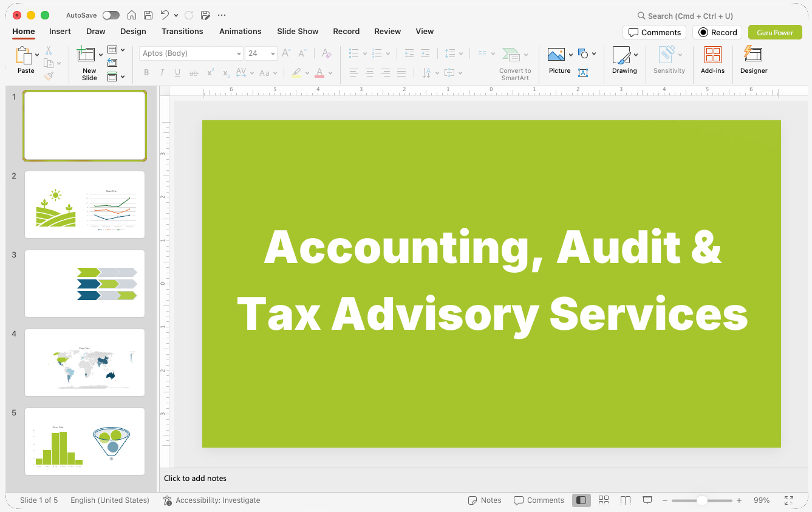Viewport: 812px width, 512px height.
Task: Open the Section icon
Action: coord(112,77)
